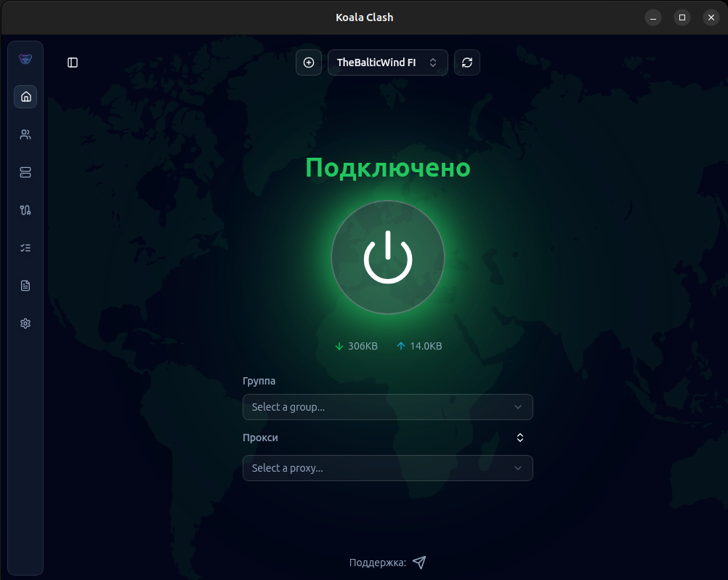Open TheBalticWind FI profile dropdown

coord(387,63)
